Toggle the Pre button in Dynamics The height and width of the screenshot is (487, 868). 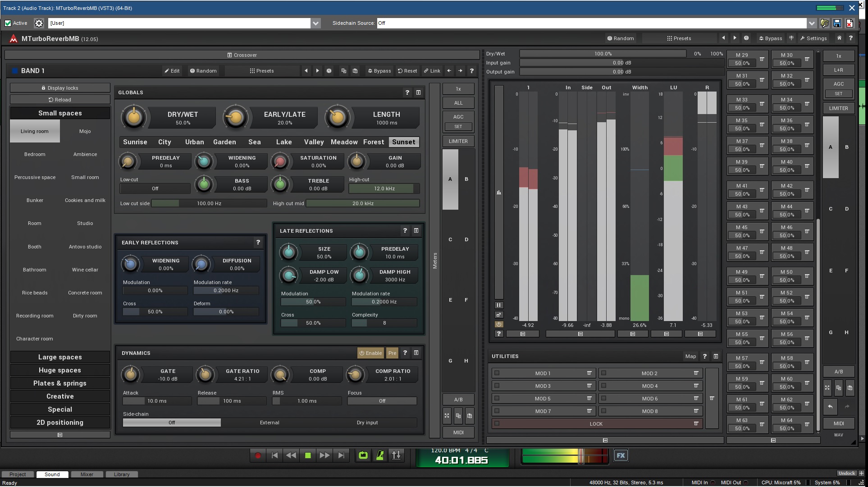click(392, 353)
